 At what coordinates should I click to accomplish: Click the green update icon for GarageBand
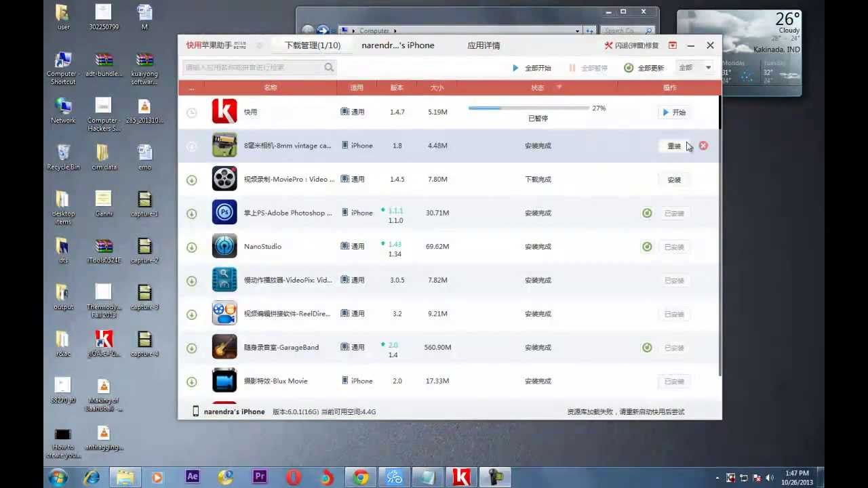[x=647, y=348]
